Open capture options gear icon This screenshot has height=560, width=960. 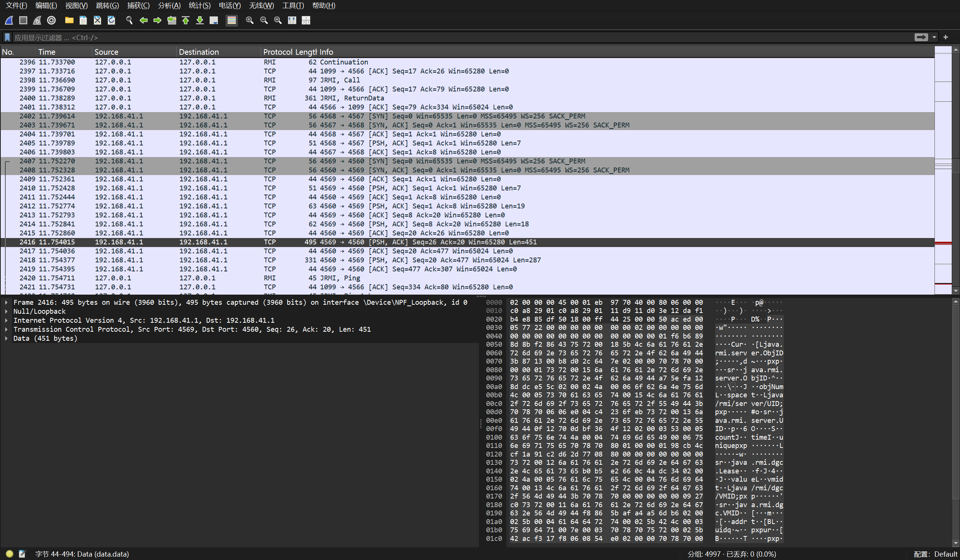tap(51, 20)
